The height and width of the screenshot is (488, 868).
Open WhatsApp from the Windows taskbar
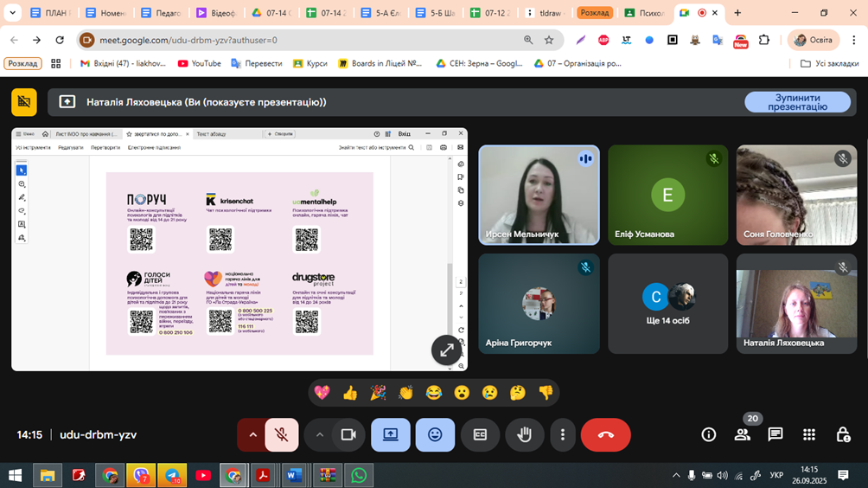tap(359, 475)
